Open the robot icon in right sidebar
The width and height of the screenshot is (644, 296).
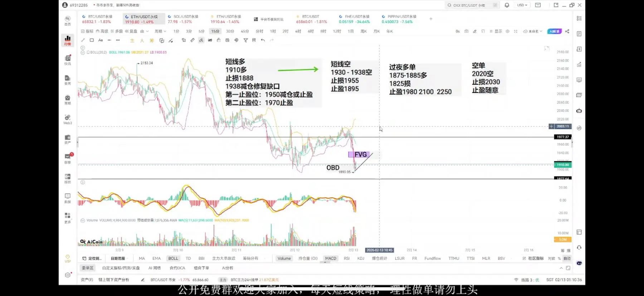tap(579, 111)
